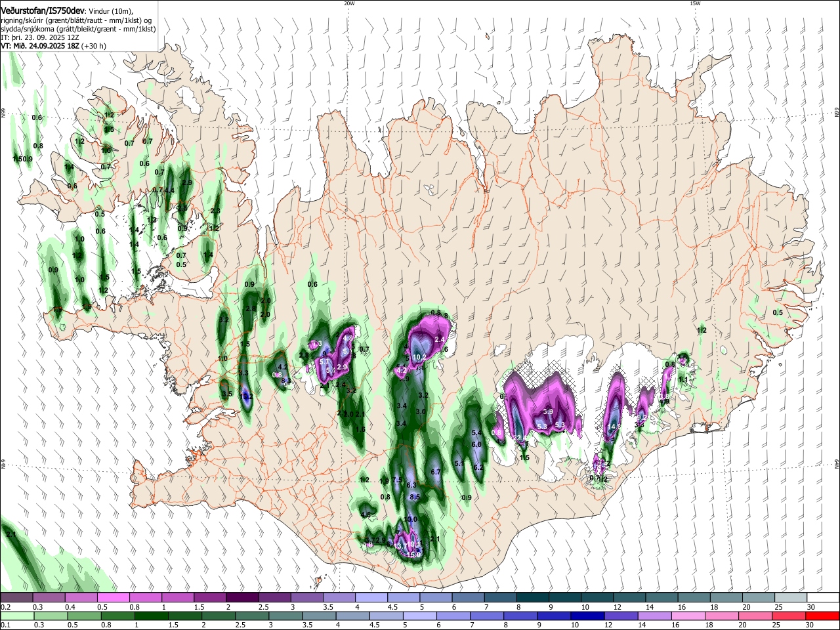Select the lavender rain swatch at 14
The height and width of the screenshot is (630, 840).
655,616
